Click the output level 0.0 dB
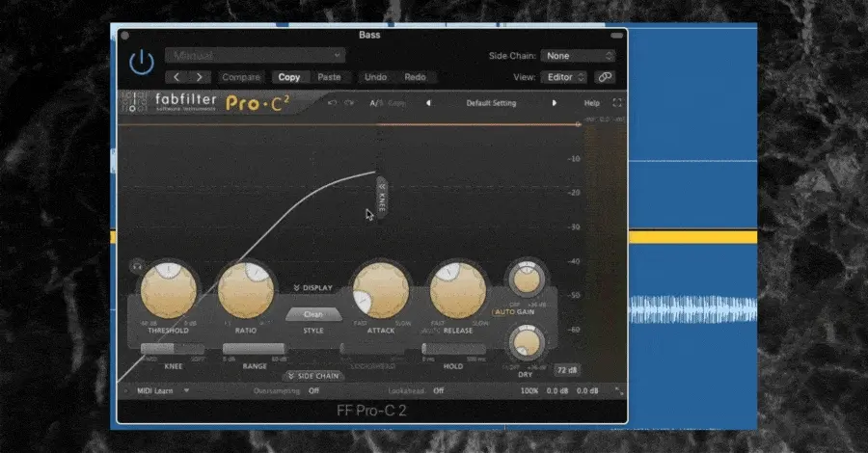The width and height of the screenshot is (868, 453). pos(587,391)
